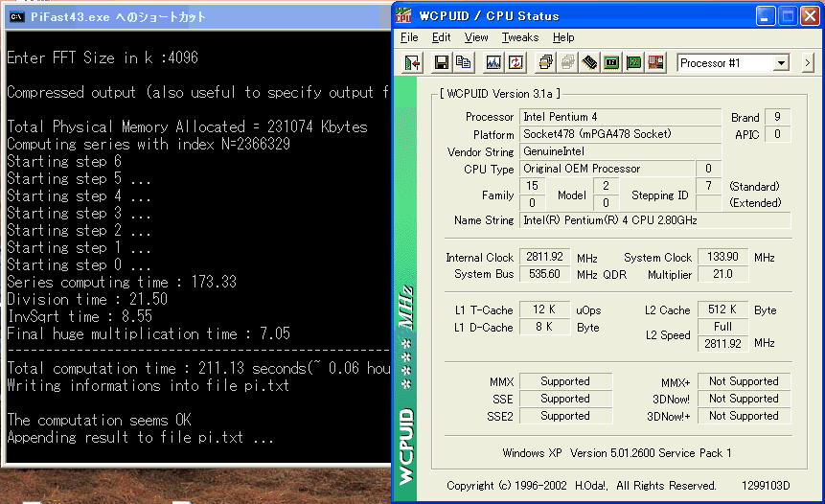Click the Copy to clipboard toolbar icon

click(463, 63)
